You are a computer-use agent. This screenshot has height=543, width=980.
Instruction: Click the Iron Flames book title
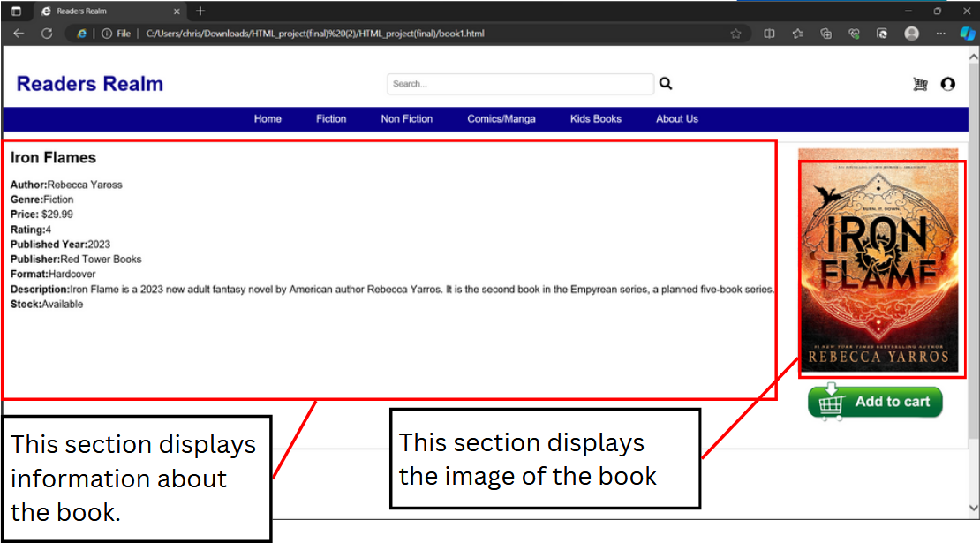(x=53, y=157)
